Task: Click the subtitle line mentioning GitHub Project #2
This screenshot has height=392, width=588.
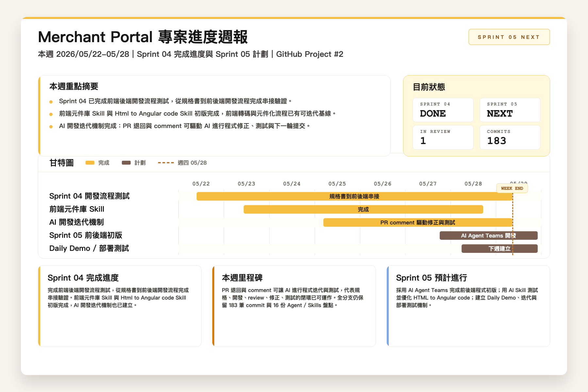Action: click(x=190, y=54)
